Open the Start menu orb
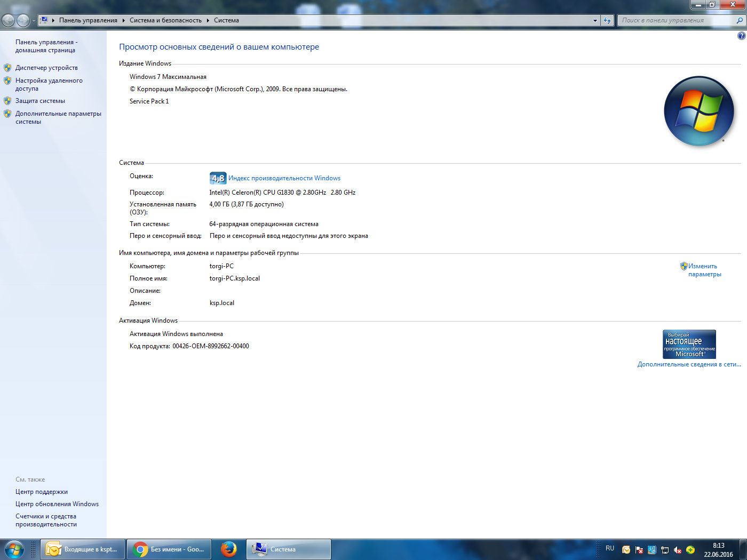 pyautogui.click(x=14, y=549)
